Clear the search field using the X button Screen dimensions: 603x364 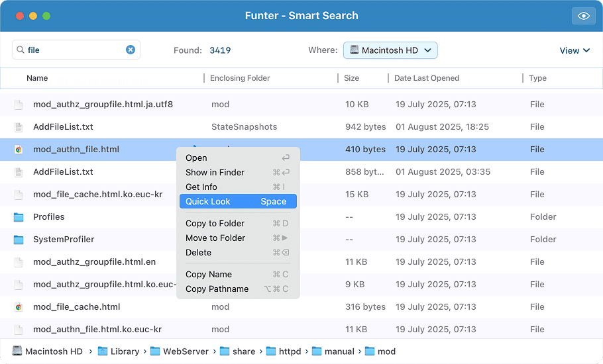(x=131, y=50)
